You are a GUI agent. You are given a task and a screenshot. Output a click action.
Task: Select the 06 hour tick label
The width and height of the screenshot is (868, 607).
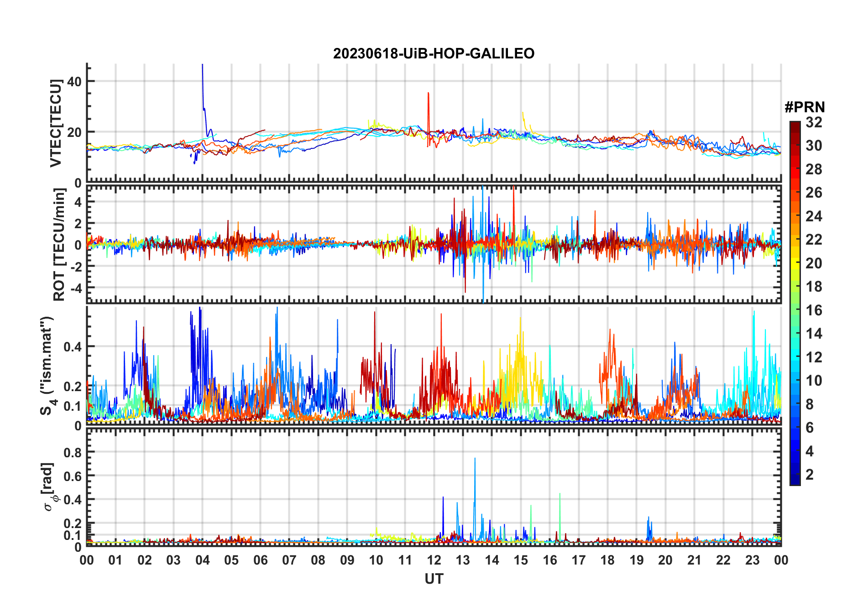pyautogui.click(x=260, y=560)
